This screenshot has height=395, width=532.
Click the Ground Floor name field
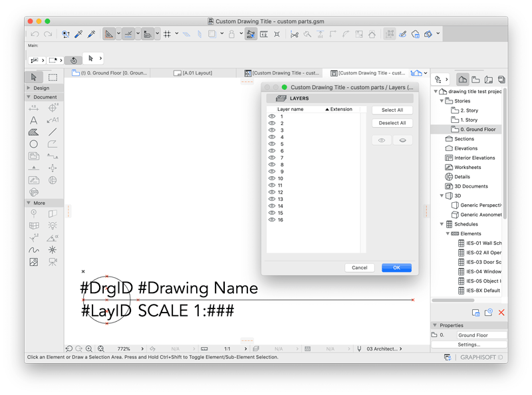tap(481, 335)
